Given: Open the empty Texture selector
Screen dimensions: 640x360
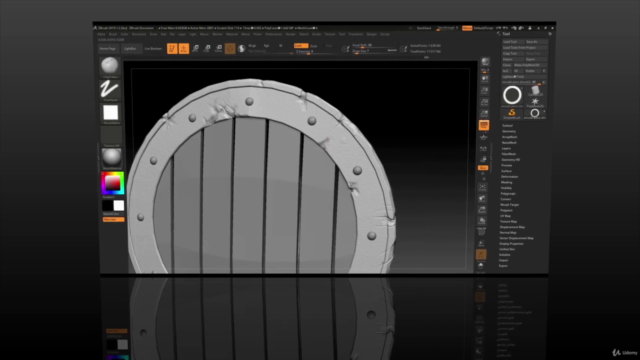Looking at the screenshot, I should pyautogui.click(x=111, y=136).
